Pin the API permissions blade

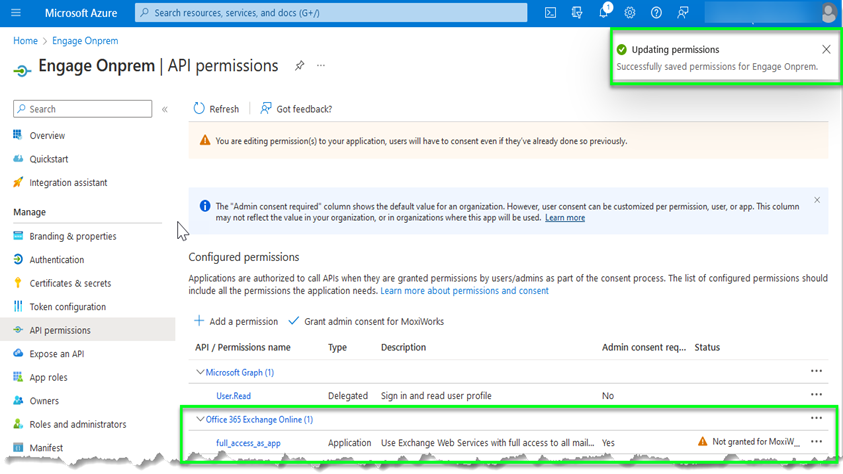299,66
